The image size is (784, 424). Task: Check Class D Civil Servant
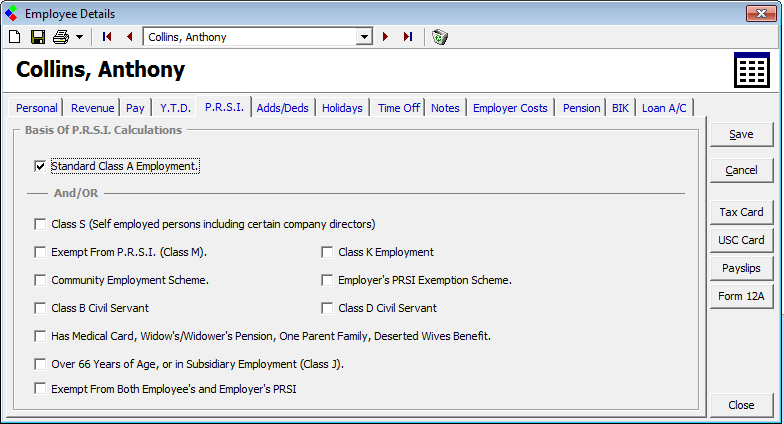[327, 308]
